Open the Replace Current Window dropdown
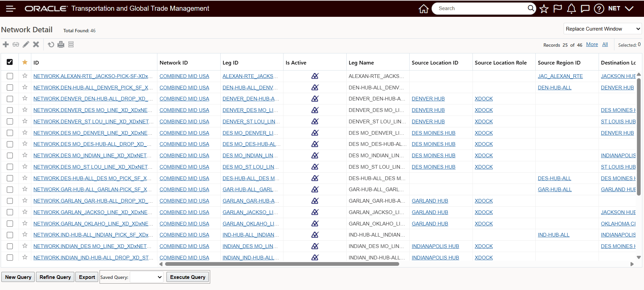Screen dimensions: 644x290 click(x=603, y=29)
